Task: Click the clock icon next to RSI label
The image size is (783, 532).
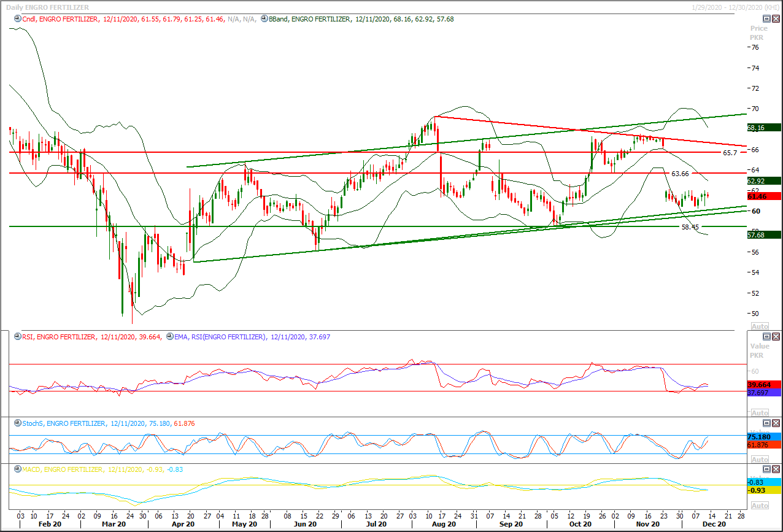Action: click(x=17, y=337)
